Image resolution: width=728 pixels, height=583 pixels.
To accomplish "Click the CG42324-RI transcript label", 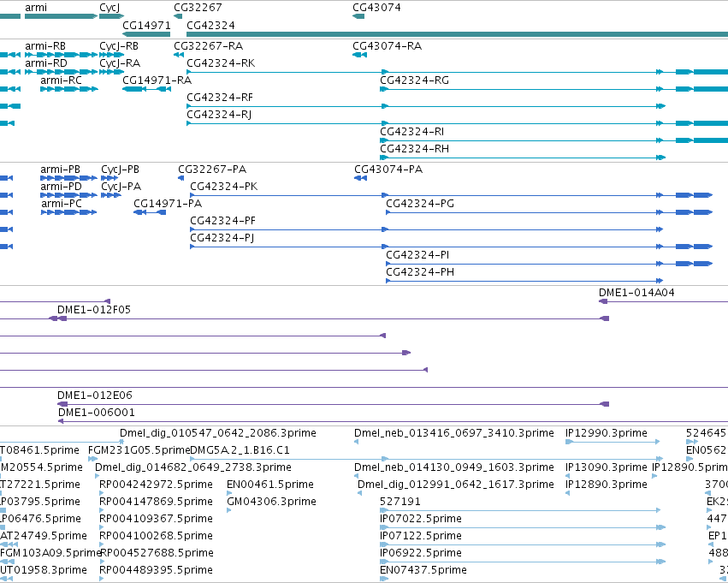I will click(411, 132).
